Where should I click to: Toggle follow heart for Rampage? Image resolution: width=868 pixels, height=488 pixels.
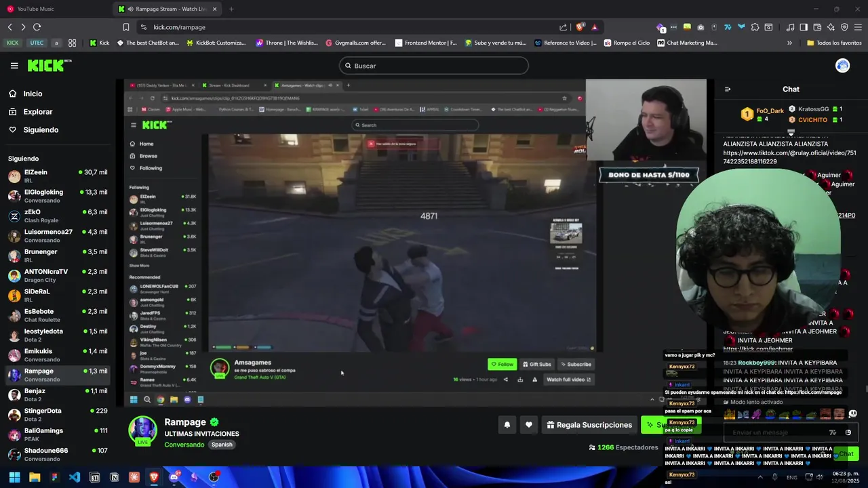529,425
